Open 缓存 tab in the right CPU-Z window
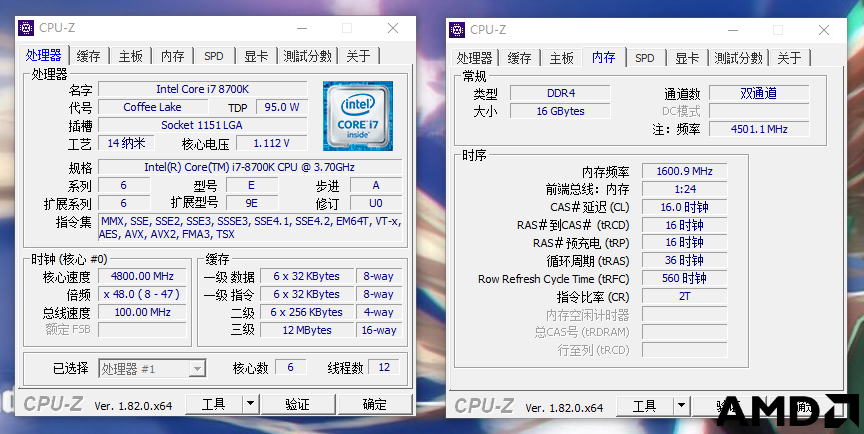This screenshot has width=864, height=434. [520, 58]
